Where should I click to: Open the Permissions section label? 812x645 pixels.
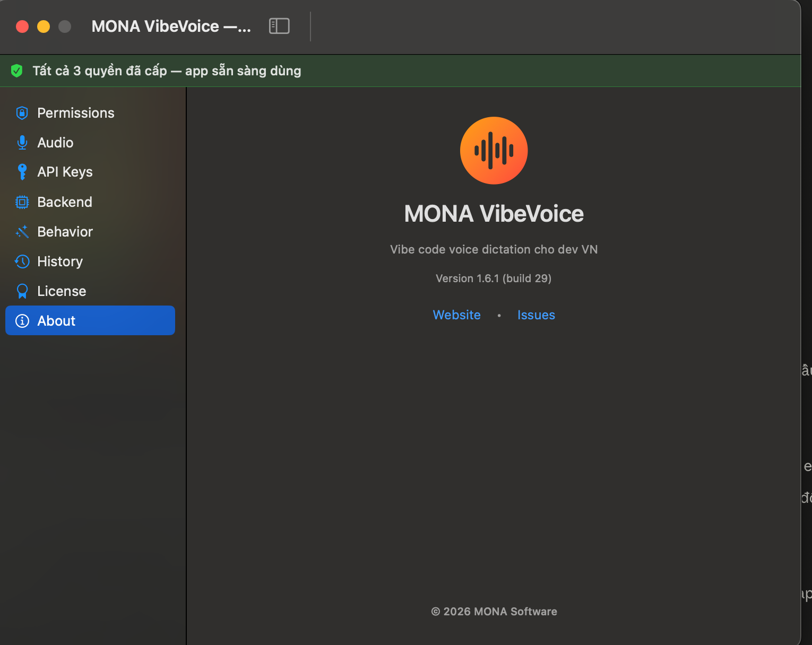pyautogui.click(x=76, y=113)
